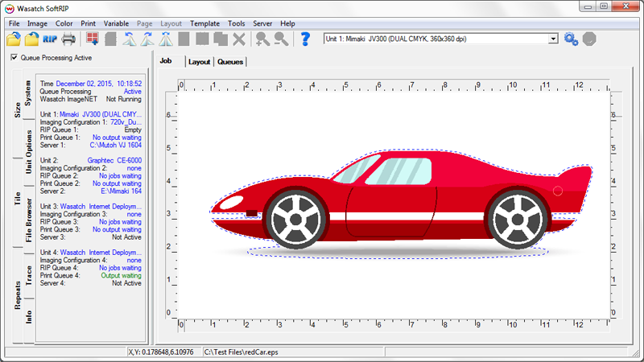
Task: Select the Trace vertical tab
Action: (x=28, y=274)
